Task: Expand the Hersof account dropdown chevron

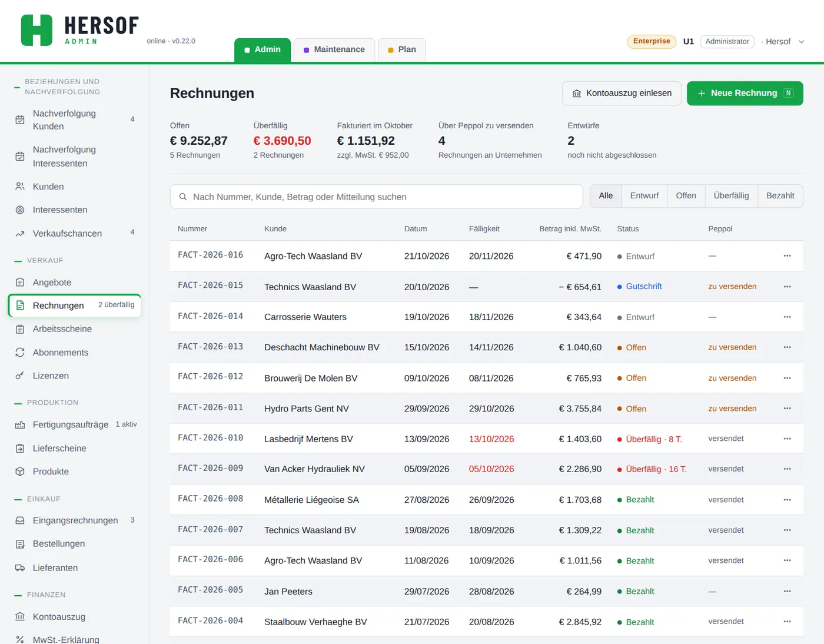Action: pyautogui.click(x=801, y=42)
